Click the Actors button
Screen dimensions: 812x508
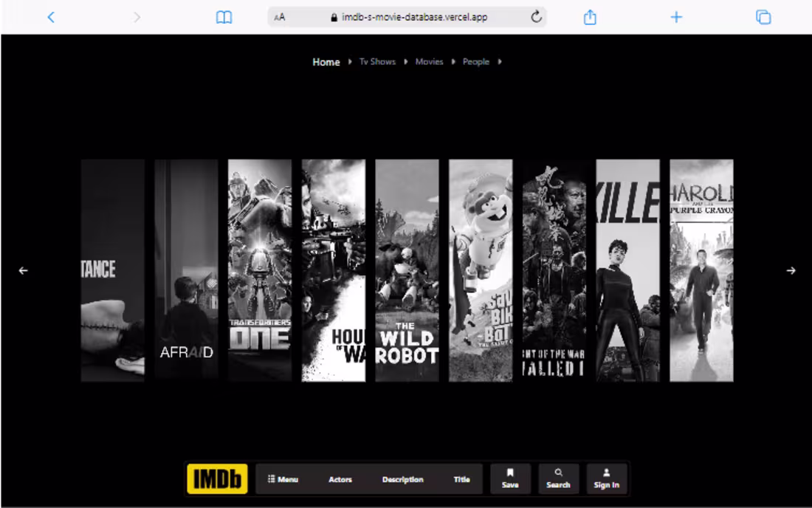340,478
